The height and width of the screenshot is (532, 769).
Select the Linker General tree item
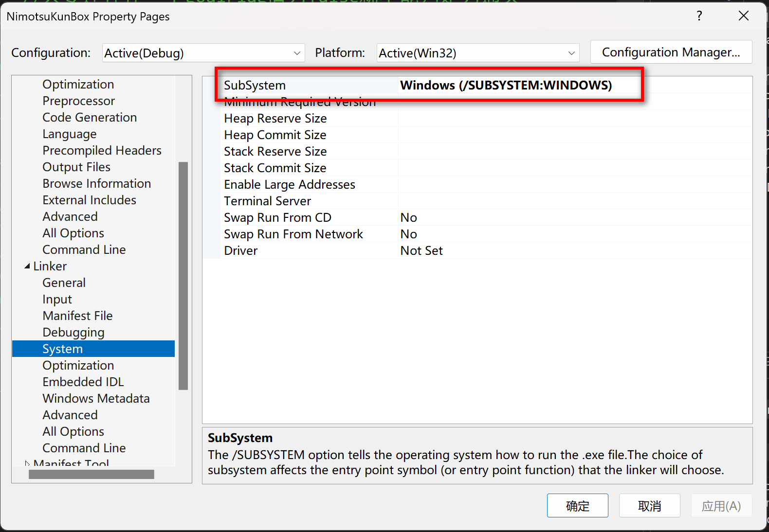click(x=64, y=283)
